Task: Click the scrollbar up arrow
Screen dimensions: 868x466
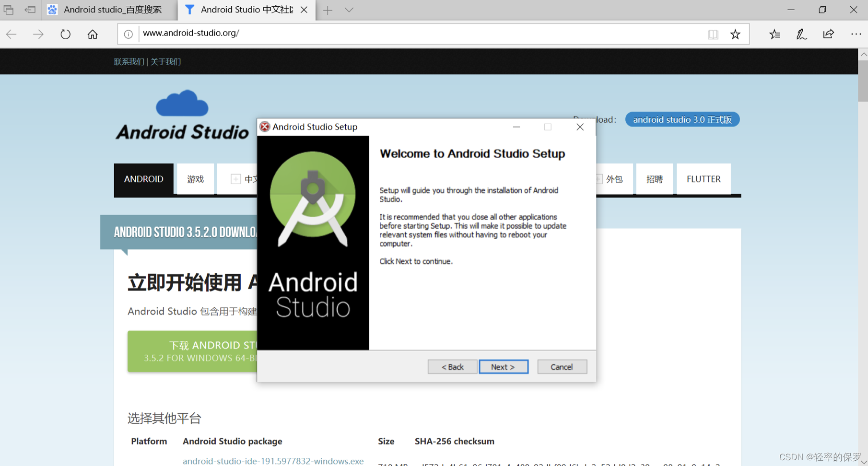Action: [863, 54]
